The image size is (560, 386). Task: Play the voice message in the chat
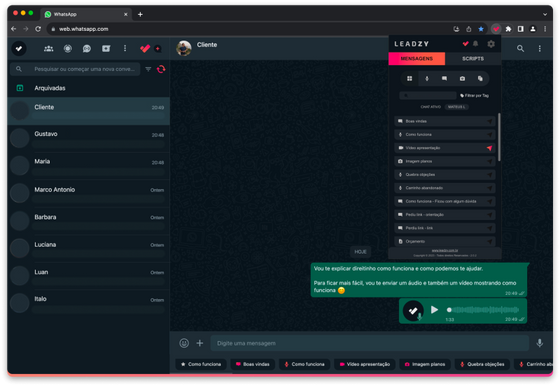(x=434, y=310)
